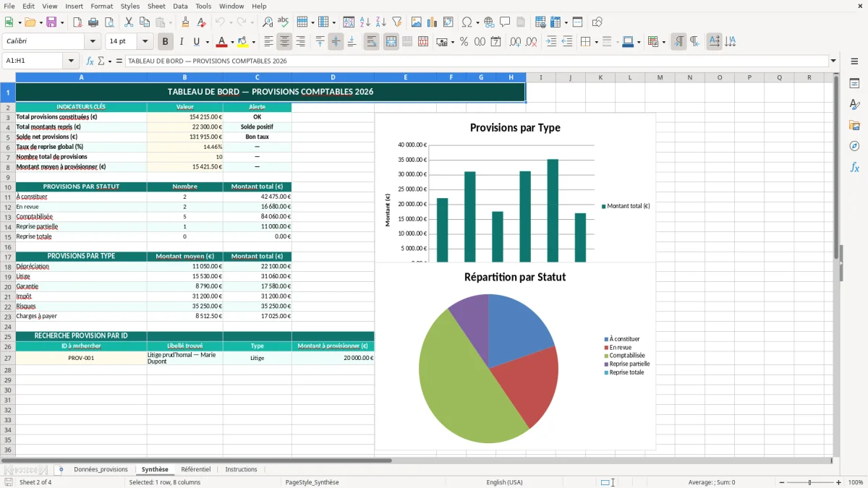Open the Borders dropdown arrow
The height and width of the screenshot is (488, 868).
tap(596, 42)
